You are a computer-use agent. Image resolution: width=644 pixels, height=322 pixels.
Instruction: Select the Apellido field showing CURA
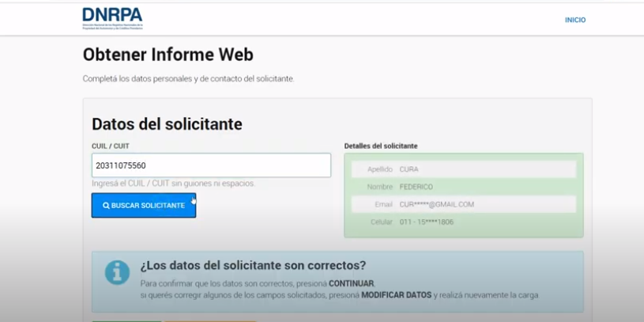[464, 169]
